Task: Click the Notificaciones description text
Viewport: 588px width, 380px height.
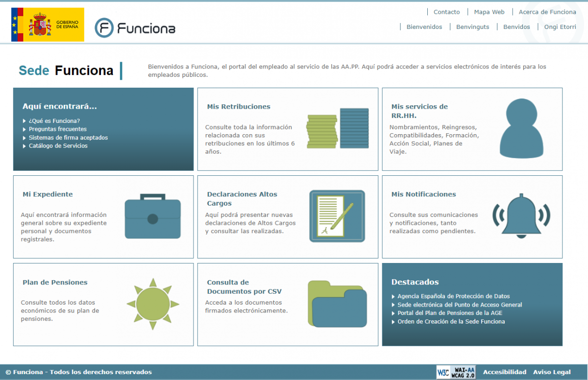Action: pyautogui.click(x=434, y=223)
